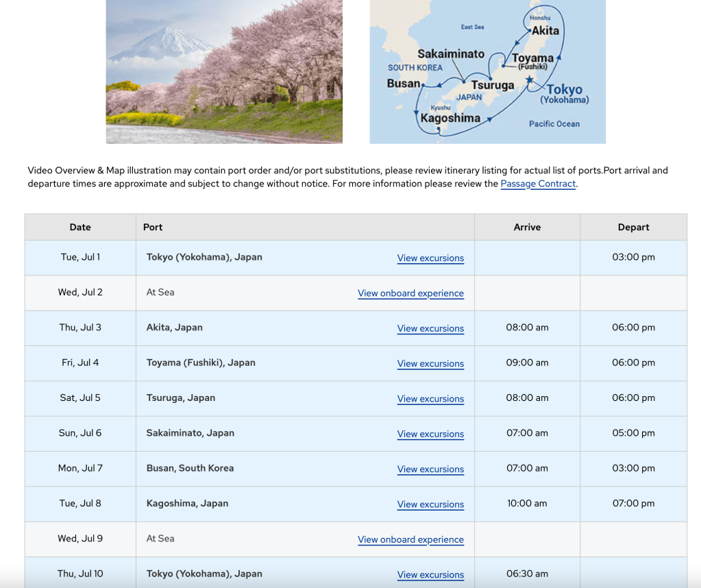View excursions for Tsuruga, Japan

coord(430,399)
